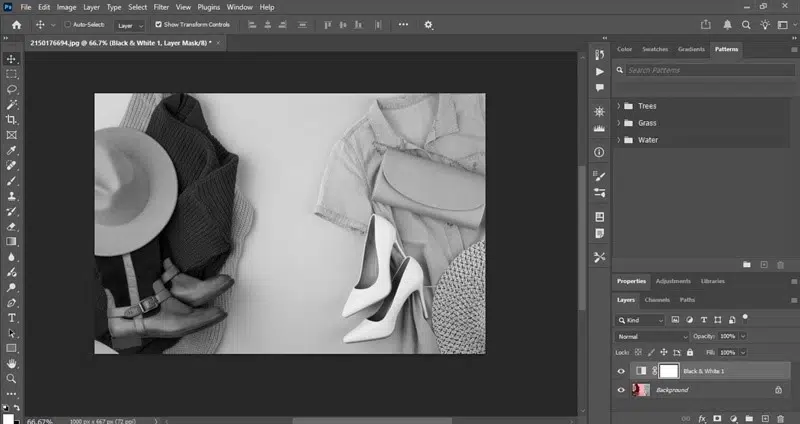
Task: Select the Zoom tool in toolbar
Action: pos(11,378)
